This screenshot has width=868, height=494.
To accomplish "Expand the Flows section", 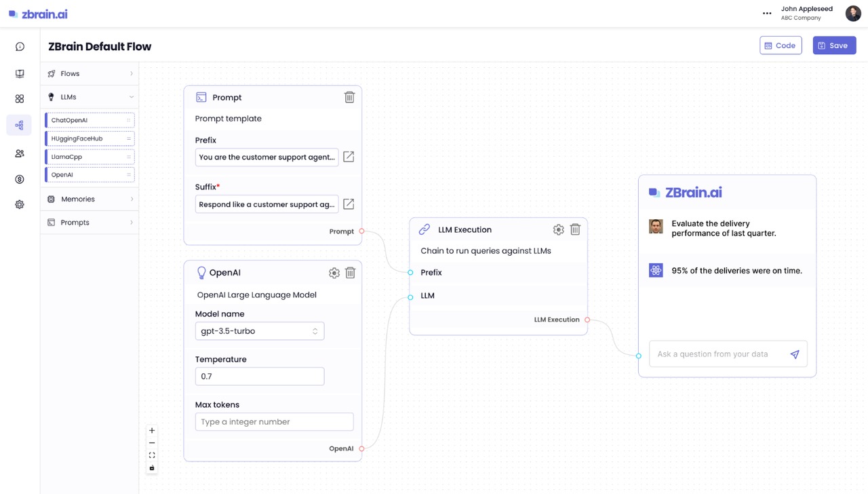I will [x=90, y=73].
